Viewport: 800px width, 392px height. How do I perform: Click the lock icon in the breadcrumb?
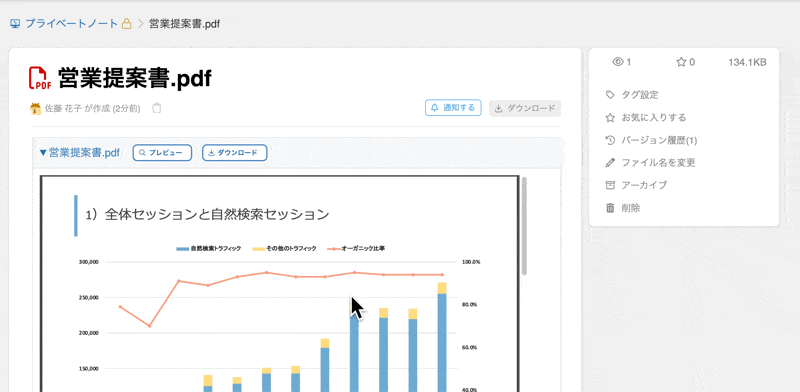pos(127,23)
